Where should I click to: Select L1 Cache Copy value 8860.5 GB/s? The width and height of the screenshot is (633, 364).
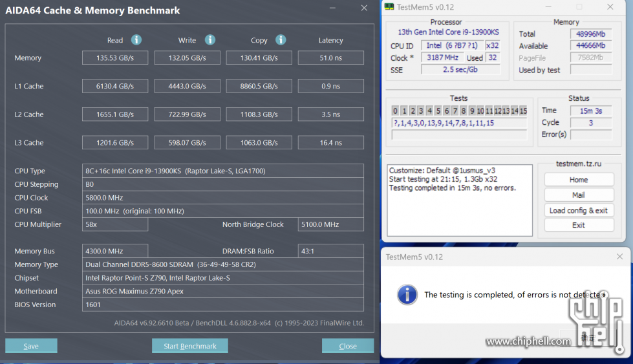click(259, 86)
